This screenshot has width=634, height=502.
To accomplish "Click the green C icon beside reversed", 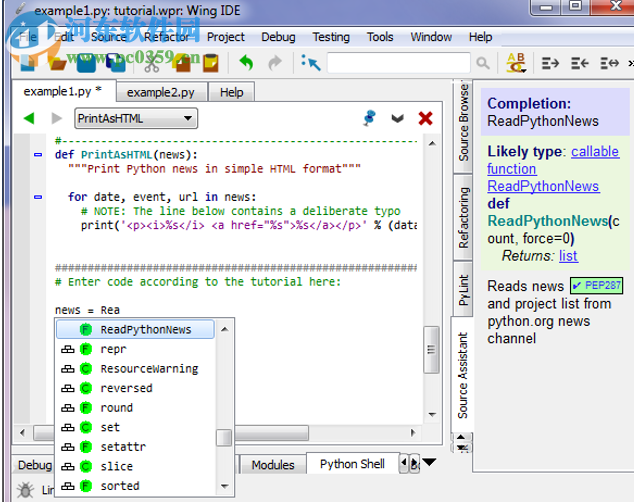I will coord(86,388).
